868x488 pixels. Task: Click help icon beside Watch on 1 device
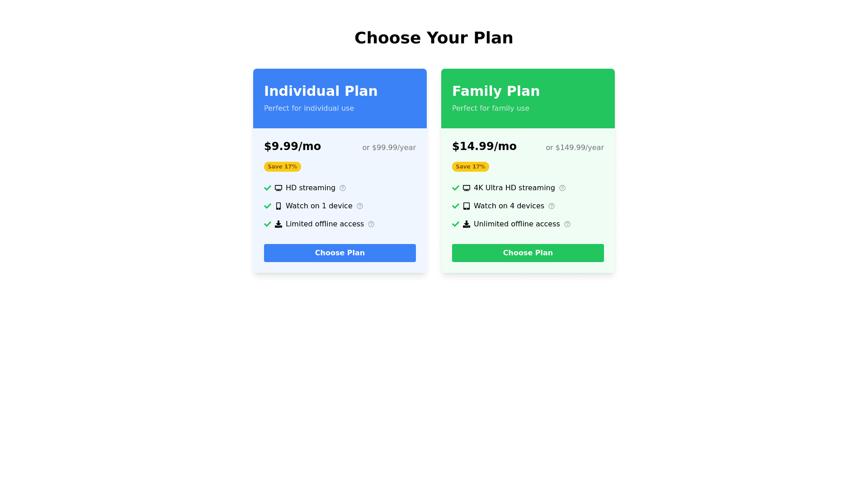tap(359, 206)
